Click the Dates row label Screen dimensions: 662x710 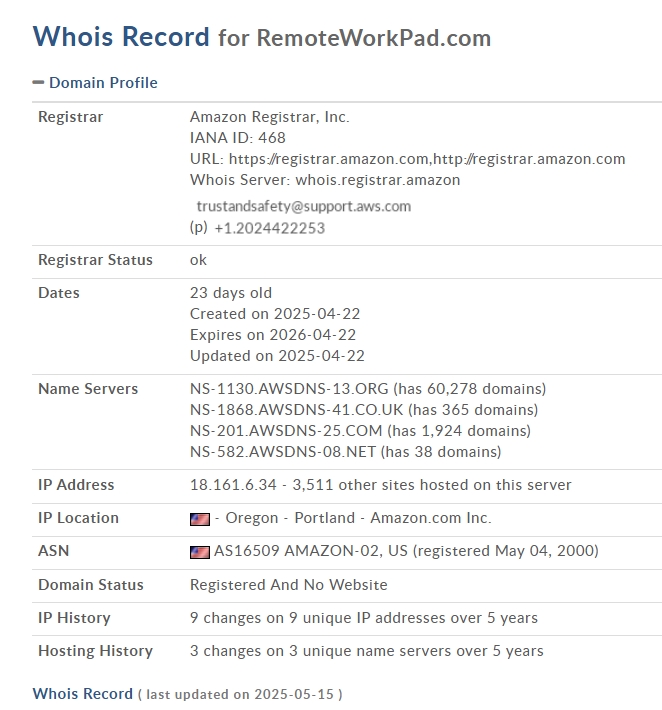click(x=59, y=293)
